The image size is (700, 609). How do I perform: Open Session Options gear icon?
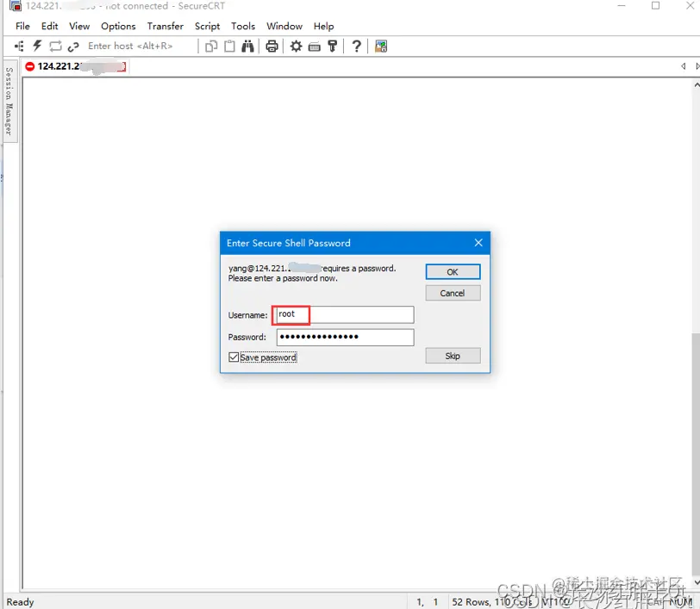coord(296,46)
